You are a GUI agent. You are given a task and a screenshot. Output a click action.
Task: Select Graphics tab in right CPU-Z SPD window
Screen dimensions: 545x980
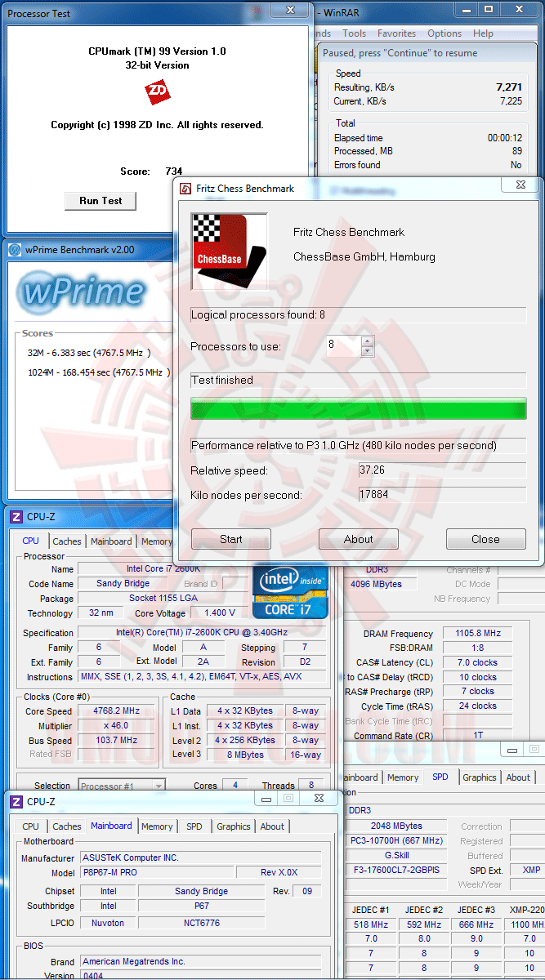tap(479, 777)
